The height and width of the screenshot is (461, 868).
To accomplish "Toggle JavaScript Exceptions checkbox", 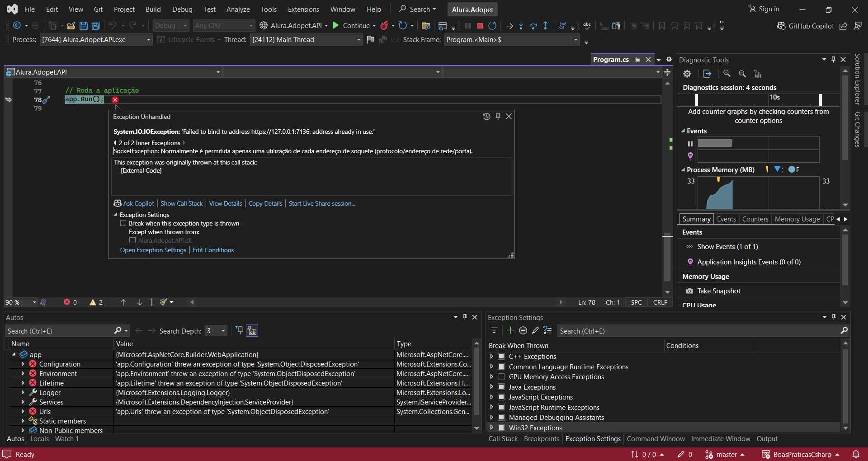I will click(501, 397).
